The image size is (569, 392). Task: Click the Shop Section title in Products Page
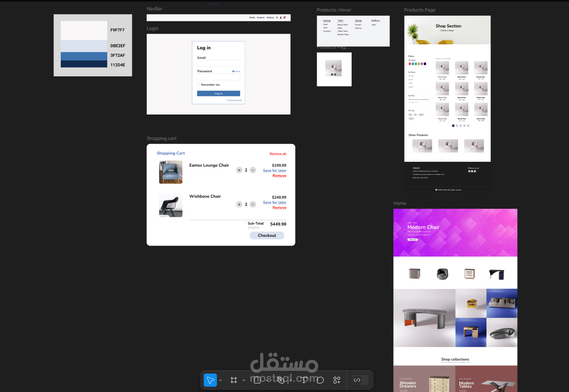tap(448, 26)
